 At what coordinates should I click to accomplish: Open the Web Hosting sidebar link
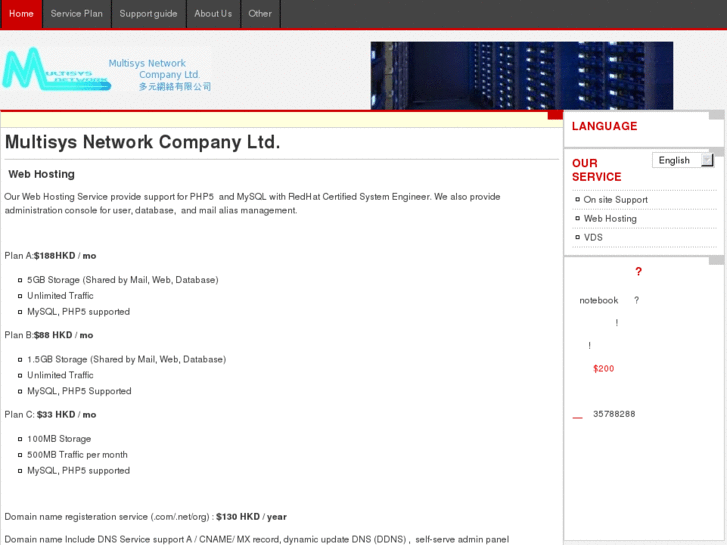pos(610,218)
